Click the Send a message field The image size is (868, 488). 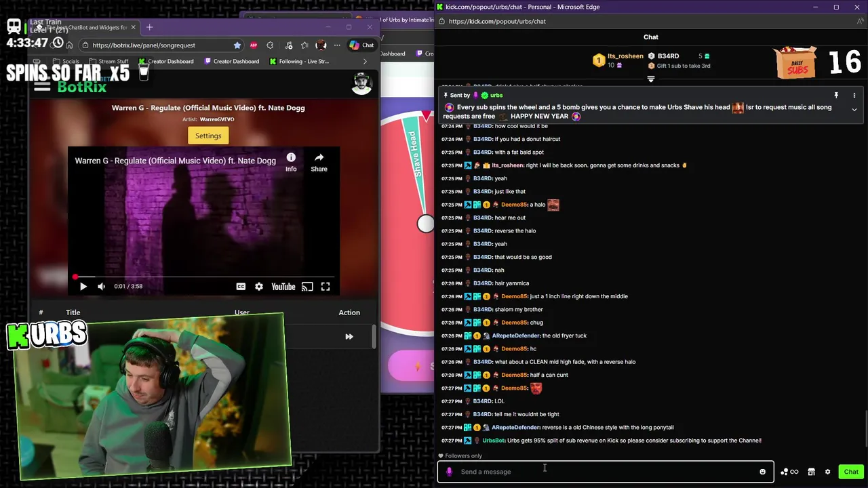pos(607,472)
